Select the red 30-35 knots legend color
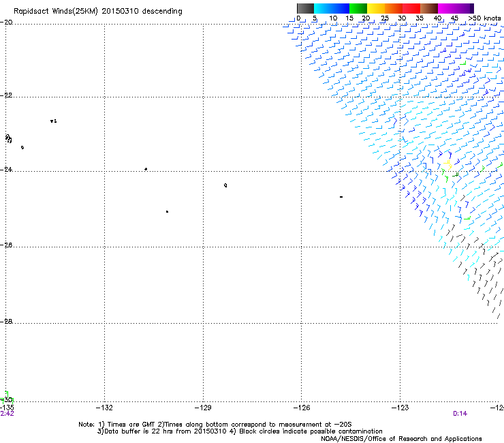504x443 pixels. click(x=411, y=8)
